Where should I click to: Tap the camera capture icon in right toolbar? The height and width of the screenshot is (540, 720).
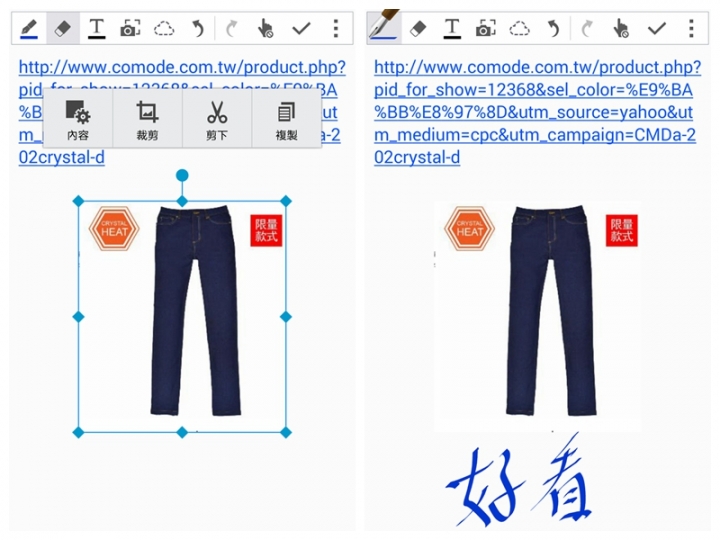coord(485,28)
